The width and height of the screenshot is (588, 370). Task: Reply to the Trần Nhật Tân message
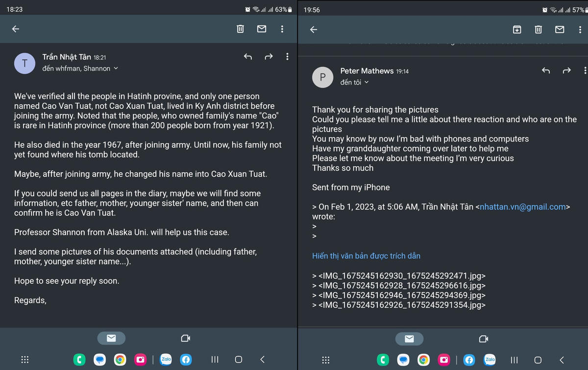[248, 57]
